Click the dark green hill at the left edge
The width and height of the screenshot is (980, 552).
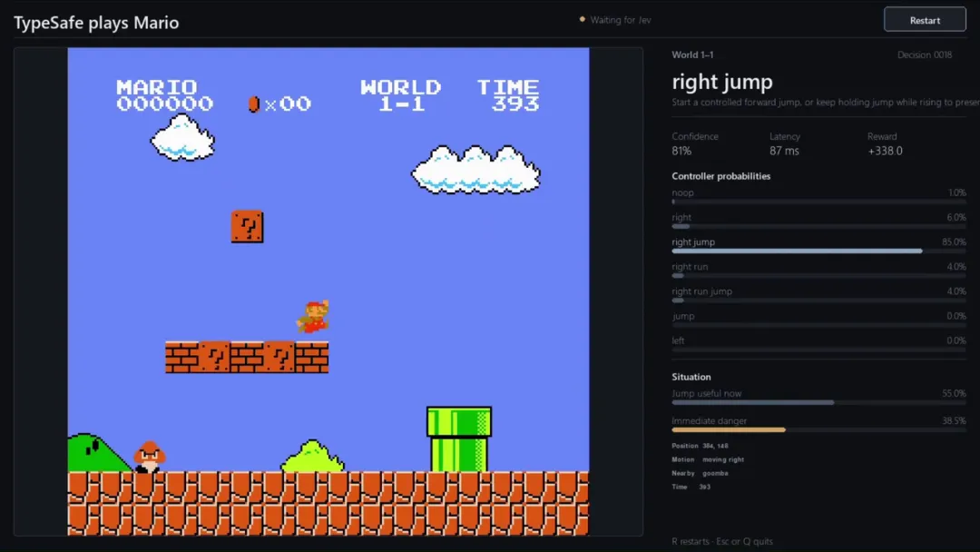tap(99, 453)
